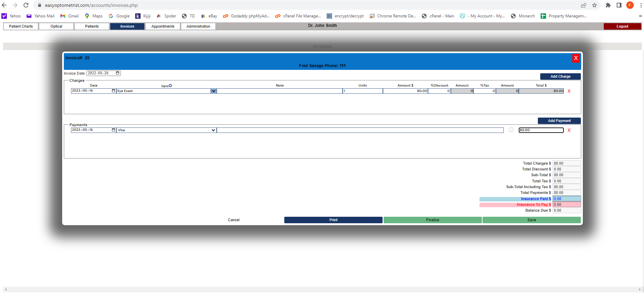Click the Insurance Paid $ field

point(567,199)
